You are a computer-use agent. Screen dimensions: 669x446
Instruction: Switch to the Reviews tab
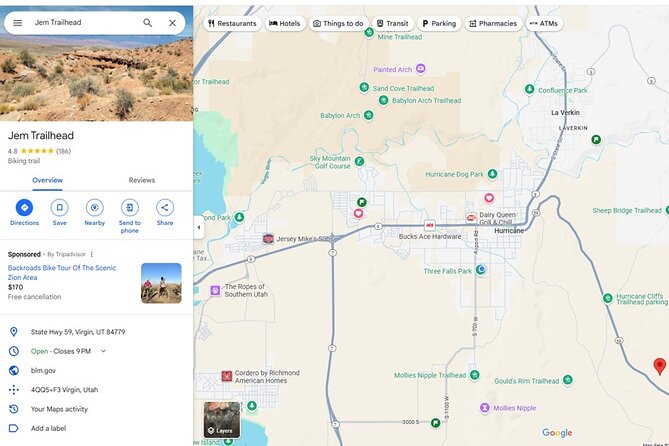click(x=142, y=180)
